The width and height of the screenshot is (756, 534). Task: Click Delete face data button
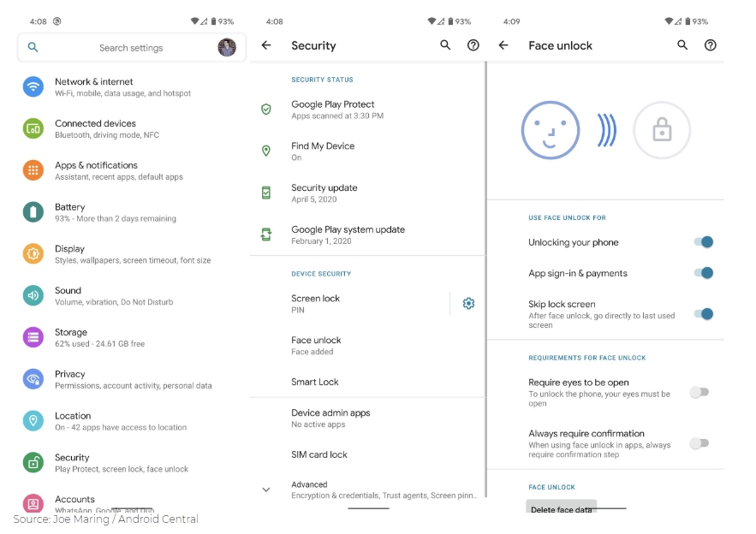pyautogui.click(x=561, y=508)
